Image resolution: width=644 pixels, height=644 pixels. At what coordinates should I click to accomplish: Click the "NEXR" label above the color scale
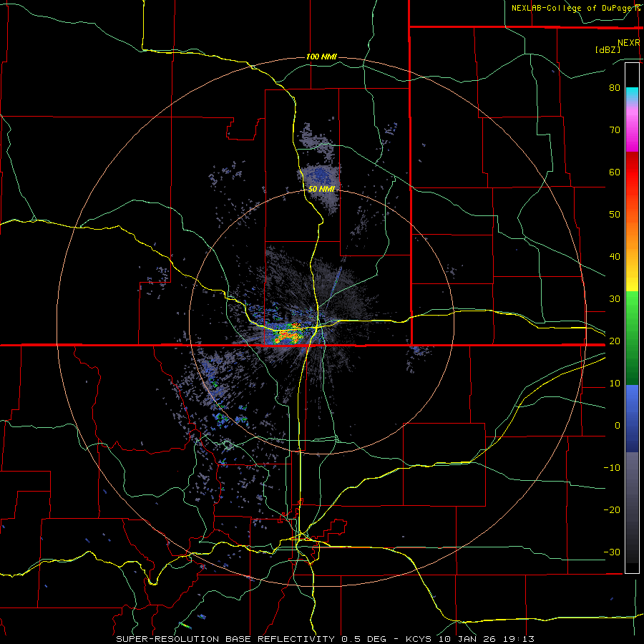[x=629, y=43]
